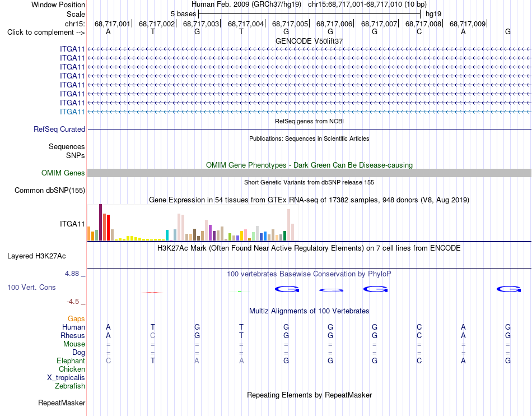This screenshot has height=416, width=532.
Task: Click the Window Position label
Action: [x=58, y=4]
